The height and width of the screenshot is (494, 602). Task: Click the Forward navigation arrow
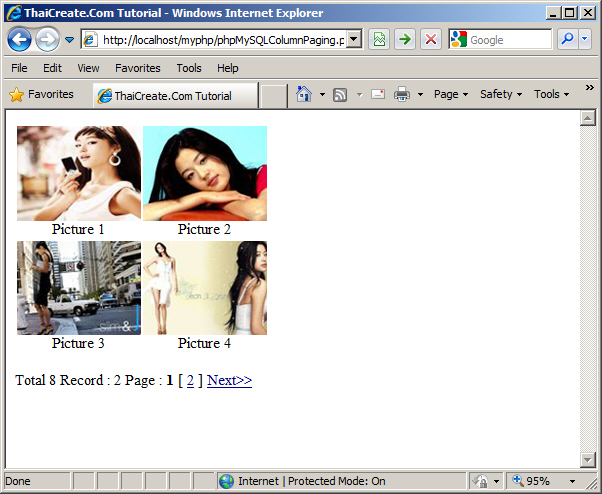[48, 40]
